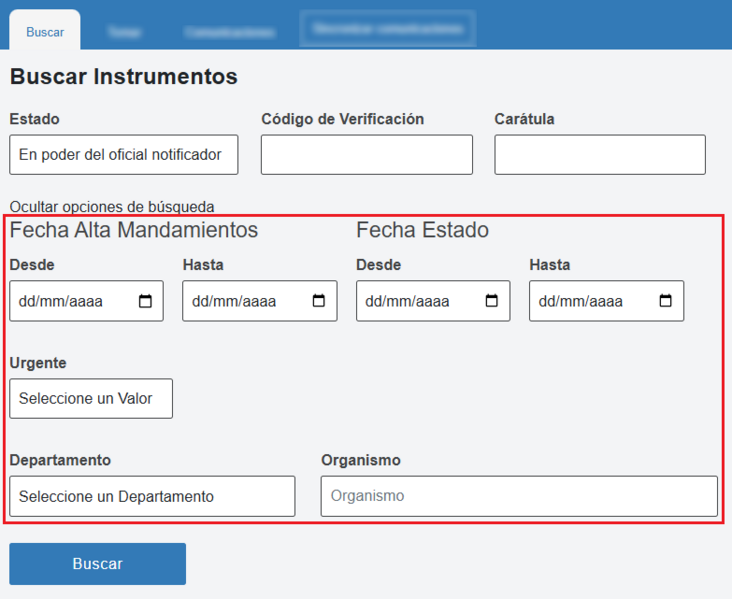The height and width of the screenshot is (599, 732).
Task: Open the Departamento dropdown
Action: [x=152, y=496]
